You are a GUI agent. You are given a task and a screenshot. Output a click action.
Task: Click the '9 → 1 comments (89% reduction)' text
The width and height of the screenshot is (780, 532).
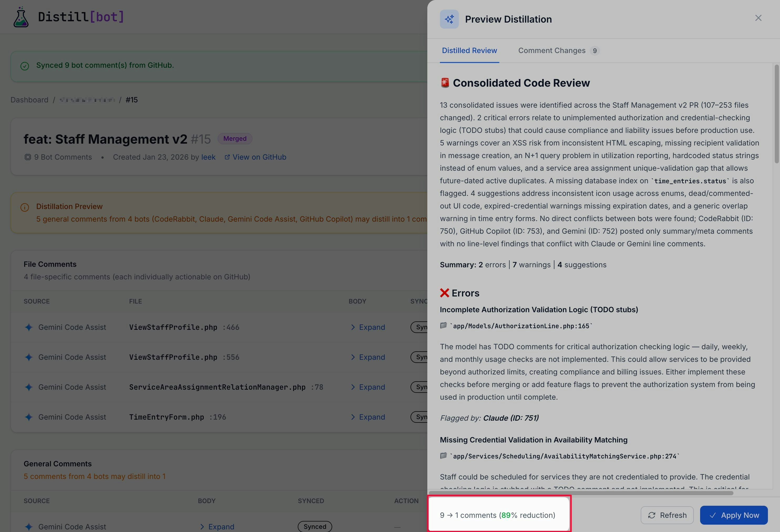pos(497,515)
